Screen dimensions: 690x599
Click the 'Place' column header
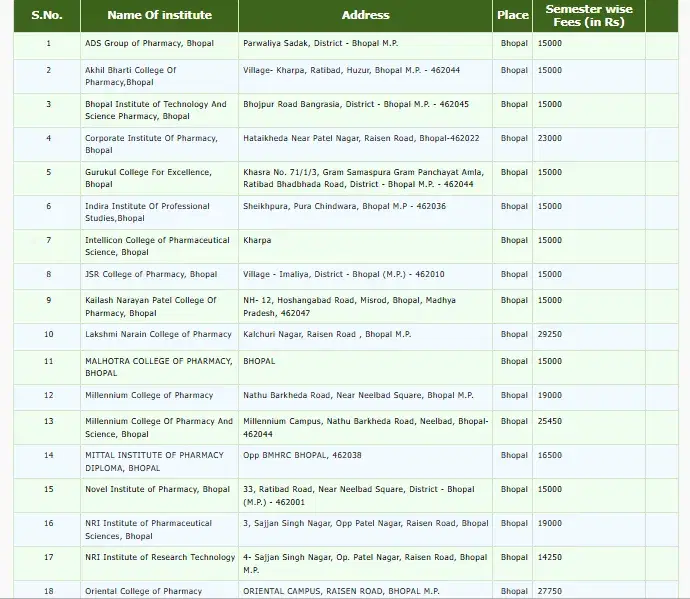(513, 16)
